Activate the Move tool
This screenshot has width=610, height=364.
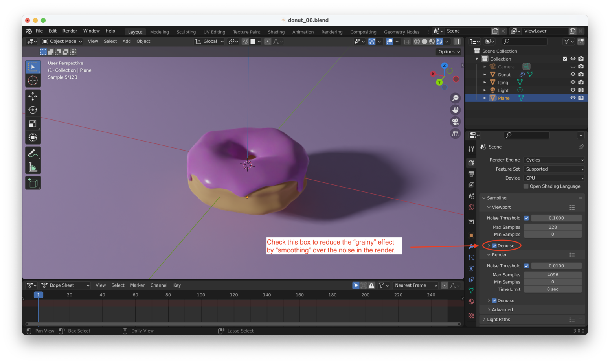(x=33, y=96)
